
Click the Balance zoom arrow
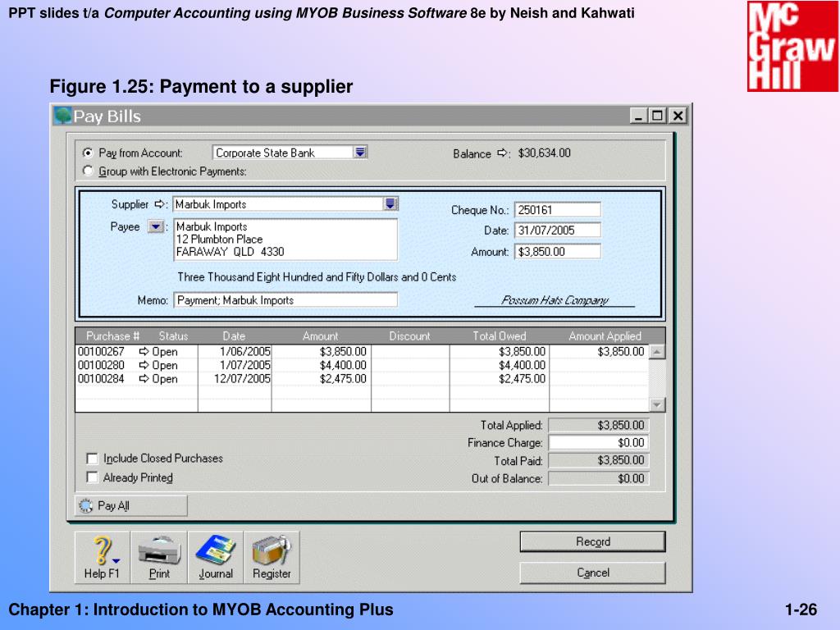[x=501, y=153]
